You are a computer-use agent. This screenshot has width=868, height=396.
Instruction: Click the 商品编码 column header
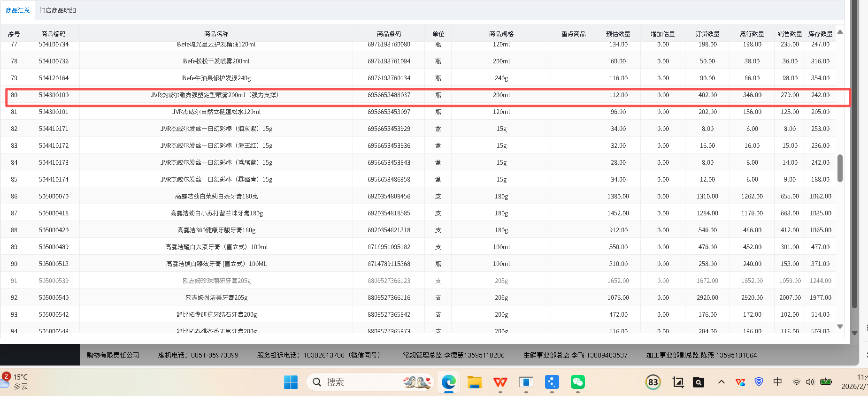point(54,34)
